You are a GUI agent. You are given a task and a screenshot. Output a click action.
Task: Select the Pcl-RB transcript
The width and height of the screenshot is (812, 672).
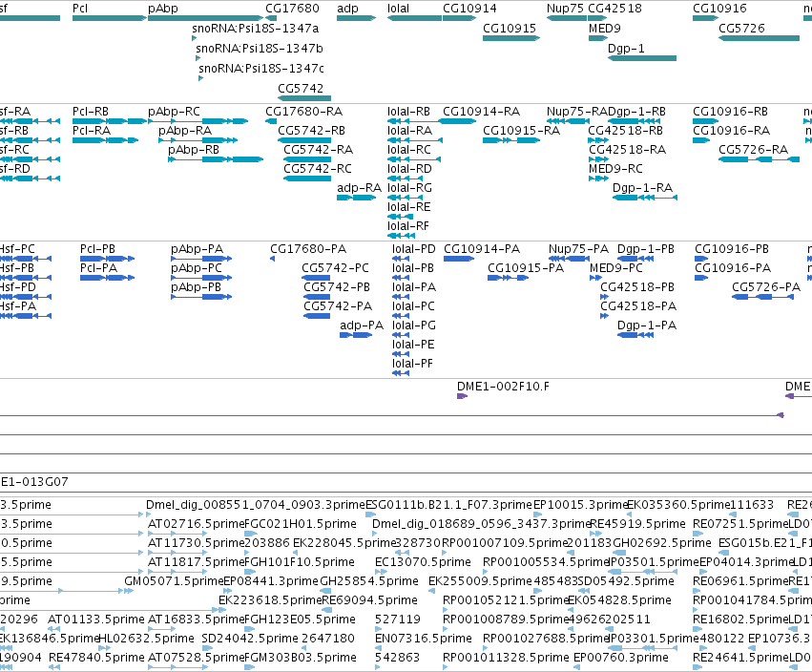pyautogui.click(x=110, y=121)
